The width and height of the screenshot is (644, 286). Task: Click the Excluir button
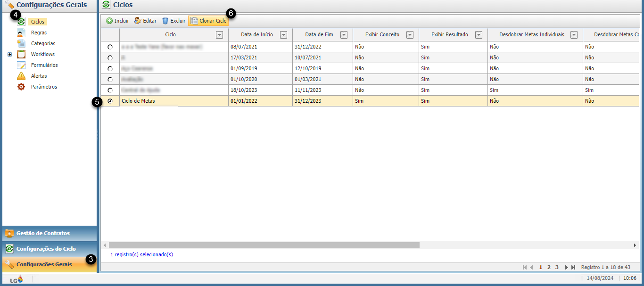click(x=173, y=21)
